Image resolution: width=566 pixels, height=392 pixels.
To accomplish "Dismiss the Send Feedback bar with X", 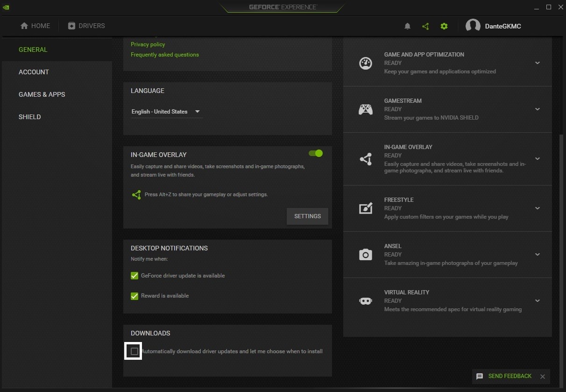I will tap(543, 377).
